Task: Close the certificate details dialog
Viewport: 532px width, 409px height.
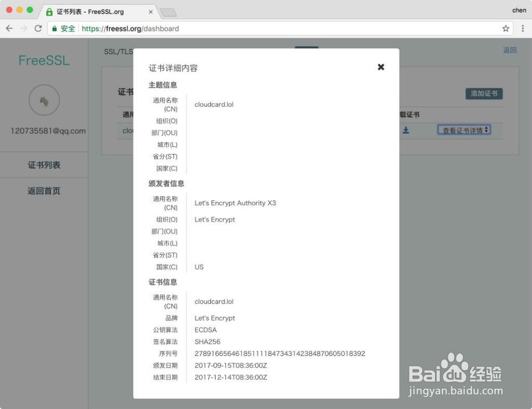Action: (x=381, y=67)
